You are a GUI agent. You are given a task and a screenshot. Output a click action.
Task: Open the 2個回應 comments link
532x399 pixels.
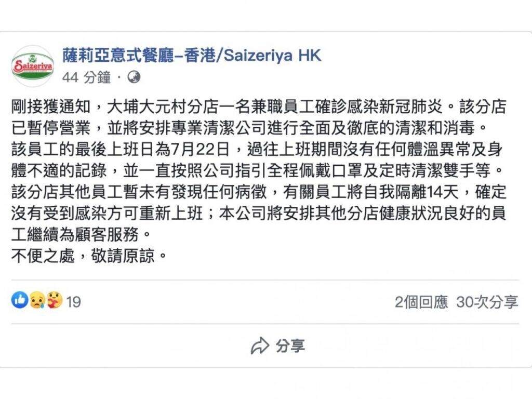(421, 302)
